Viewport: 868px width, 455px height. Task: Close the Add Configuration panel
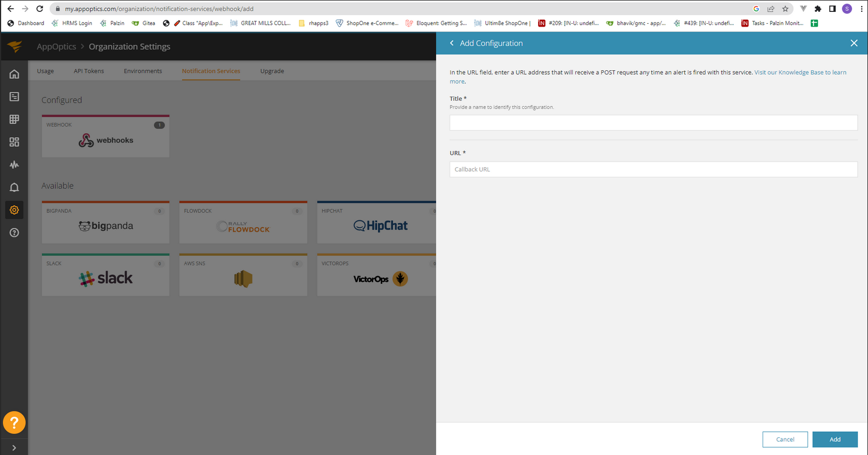click(854, 43)
